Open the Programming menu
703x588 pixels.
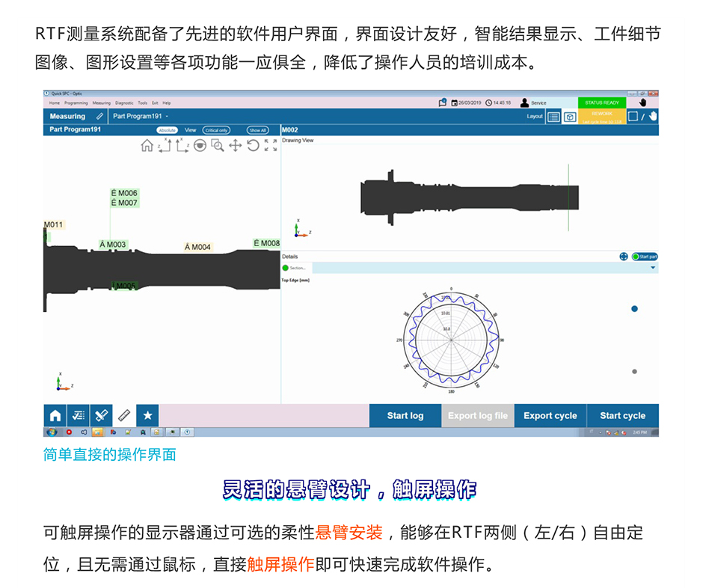pos(76,102)
